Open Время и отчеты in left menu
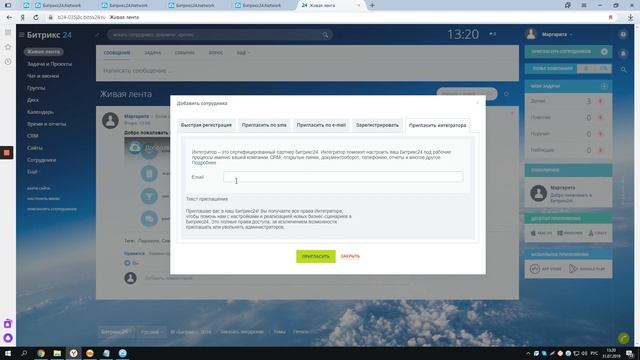 point(46,124)
